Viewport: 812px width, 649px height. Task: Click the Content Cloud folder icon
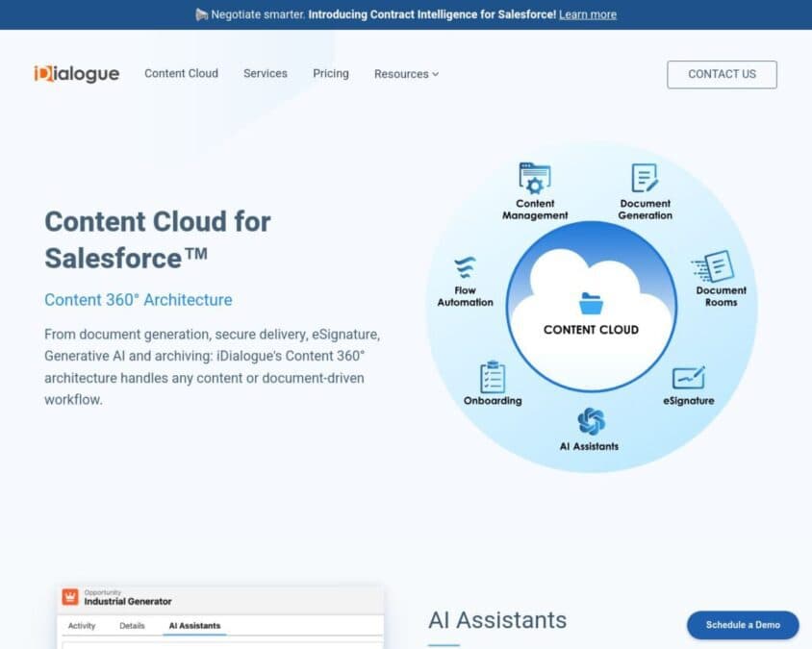pyautogui.click(x=591, y=303)
